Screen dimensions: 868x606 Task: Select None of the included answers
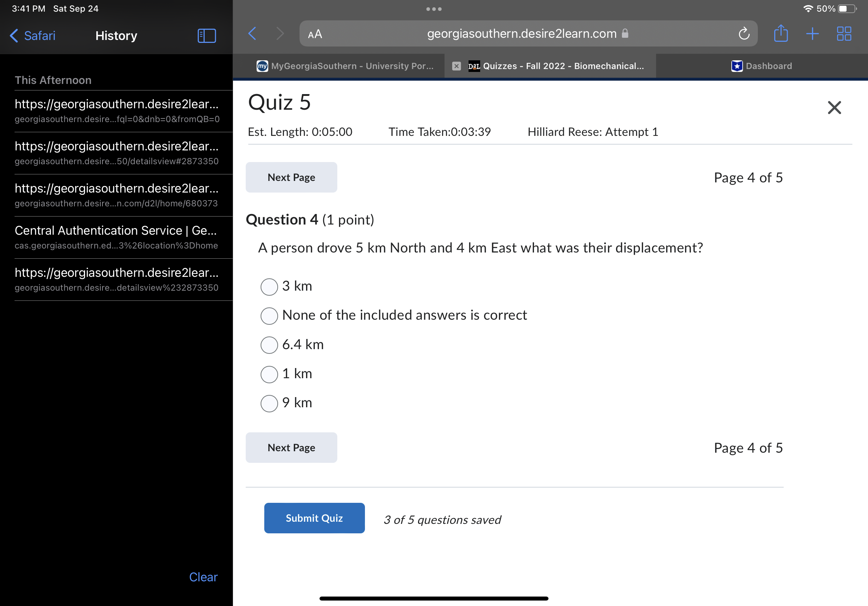tap(269, 315)
